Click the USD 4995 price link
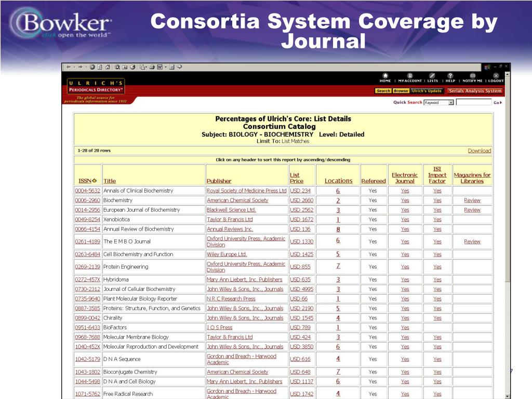532x399 pixels. (302, 289)
